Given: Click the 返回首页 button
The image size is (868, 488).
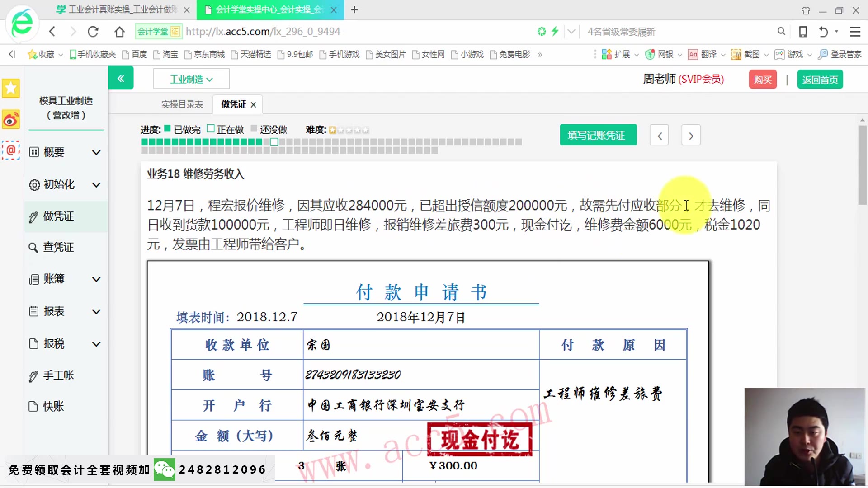Looking at the screenshot, I should (820, 80).
